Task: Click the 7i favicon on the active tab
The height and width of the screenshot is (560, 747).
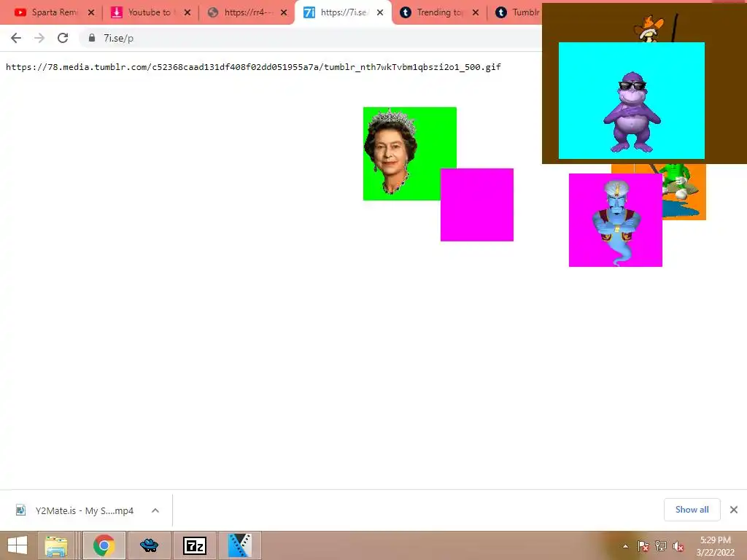Action: pyautogui.click(x=309, y=12)
